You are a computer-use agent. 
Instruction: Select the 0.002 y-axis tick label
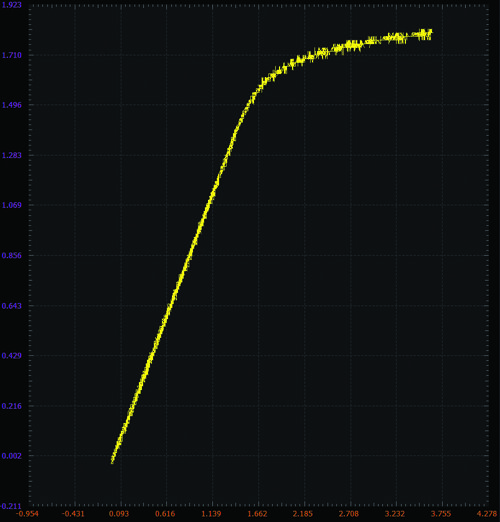point(12,456)
